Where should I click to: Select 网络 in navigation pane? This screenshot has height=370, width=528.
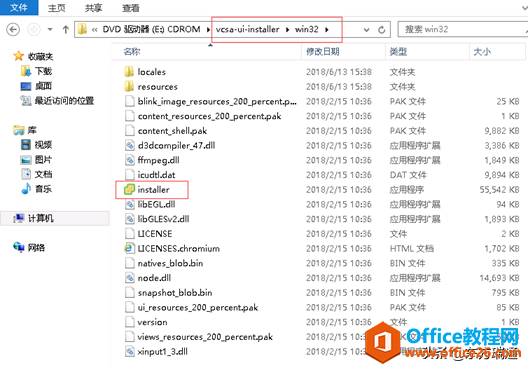[36, 248]
